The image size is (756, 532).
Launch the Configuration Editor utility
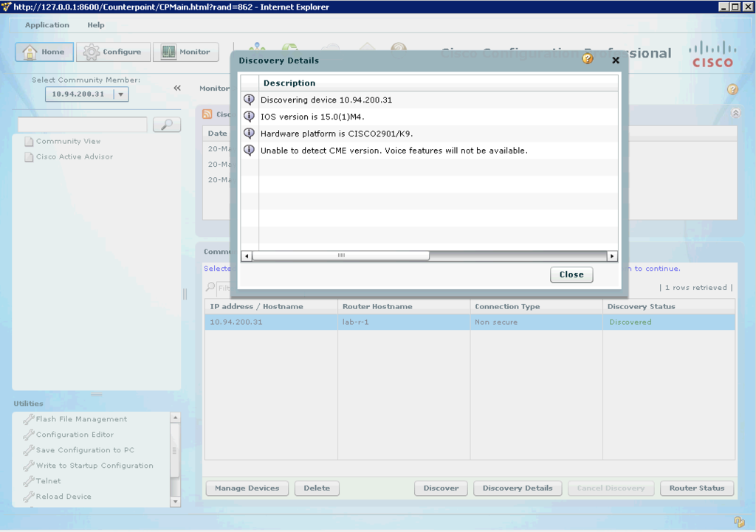click(x=75, y=435)
